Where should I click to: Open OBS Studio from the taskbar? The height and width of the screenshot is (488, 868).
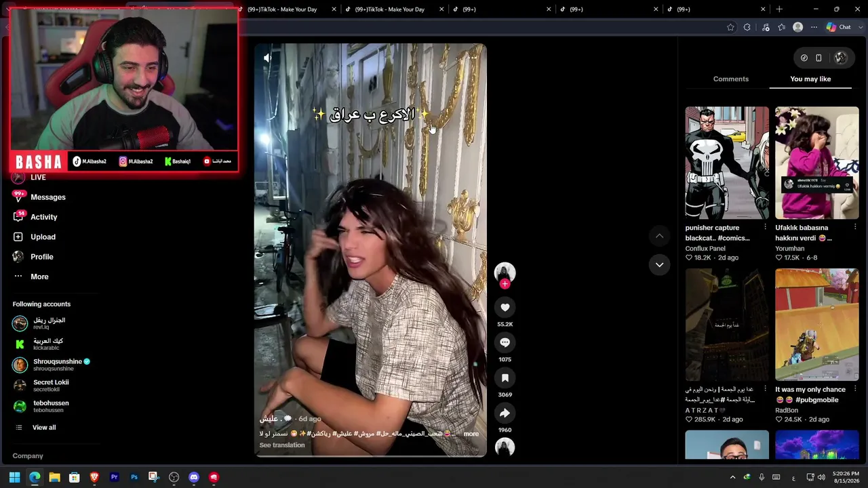click(174, 477)
